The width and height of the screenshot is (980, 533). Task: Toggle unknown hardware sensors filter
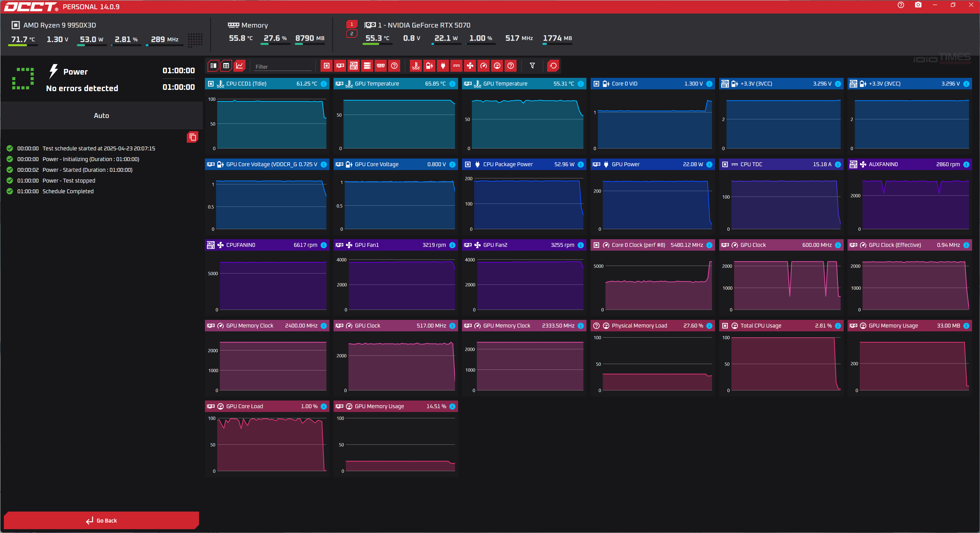[x=395, y=66]
